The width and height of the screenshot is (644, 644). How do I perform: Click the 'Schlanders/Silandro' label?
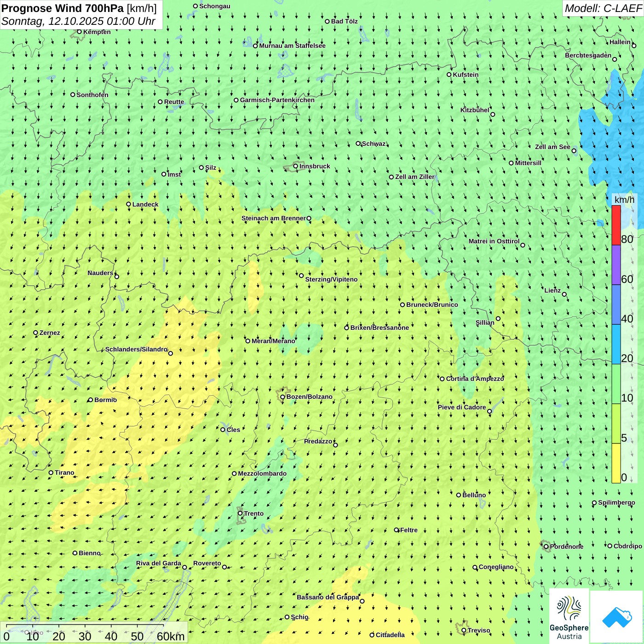(x=136, y=349)
